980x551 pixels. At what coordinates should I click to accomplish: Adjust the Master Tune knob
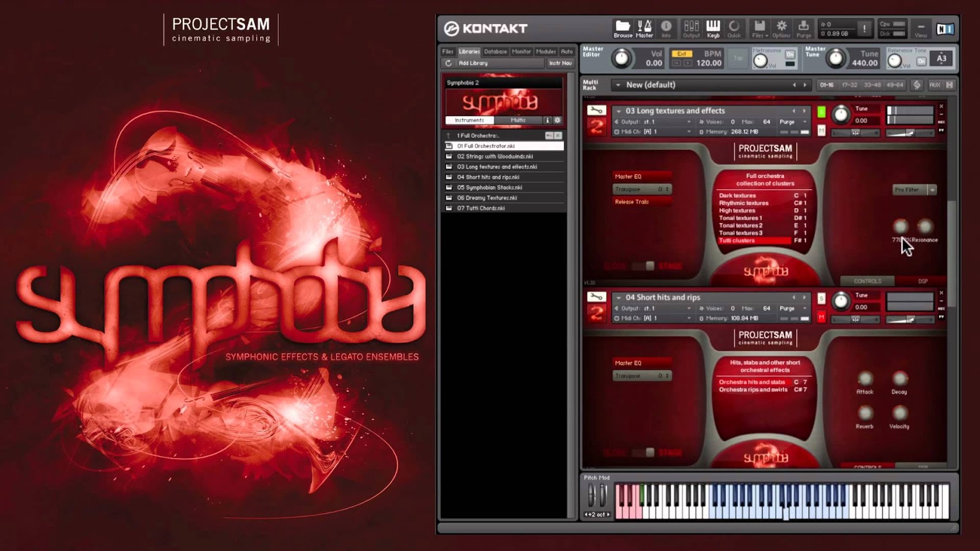[837, 59]
